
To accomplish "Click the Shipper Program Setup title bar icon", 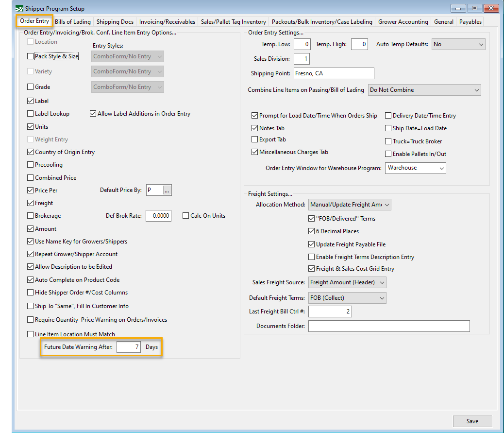I will 19,9.
